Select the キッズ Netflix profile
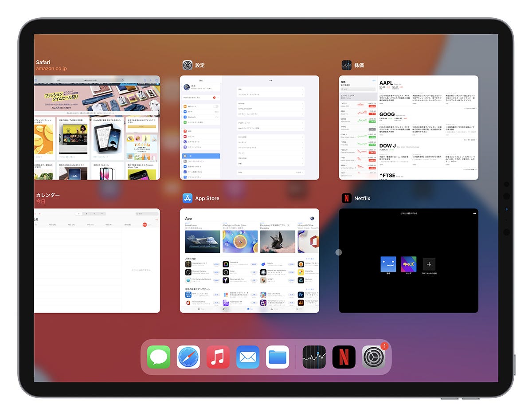Viewport: 532px width, 416px height. [409, 264]
